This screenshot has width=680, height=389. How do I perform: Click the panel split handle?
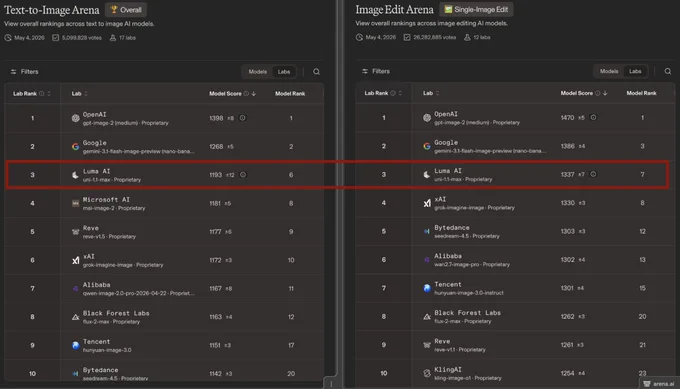click(331, 384)
